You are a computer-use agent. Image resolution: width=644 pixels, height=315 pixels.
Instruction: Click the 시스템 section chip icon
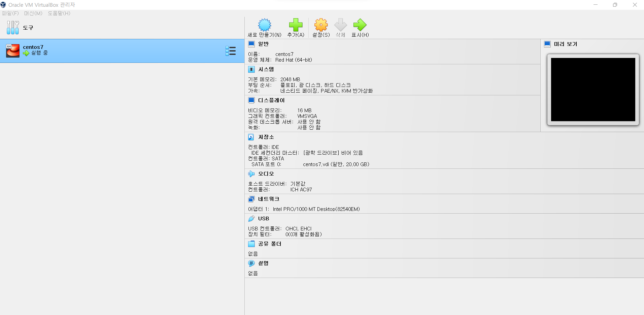(x=251, y=69)
